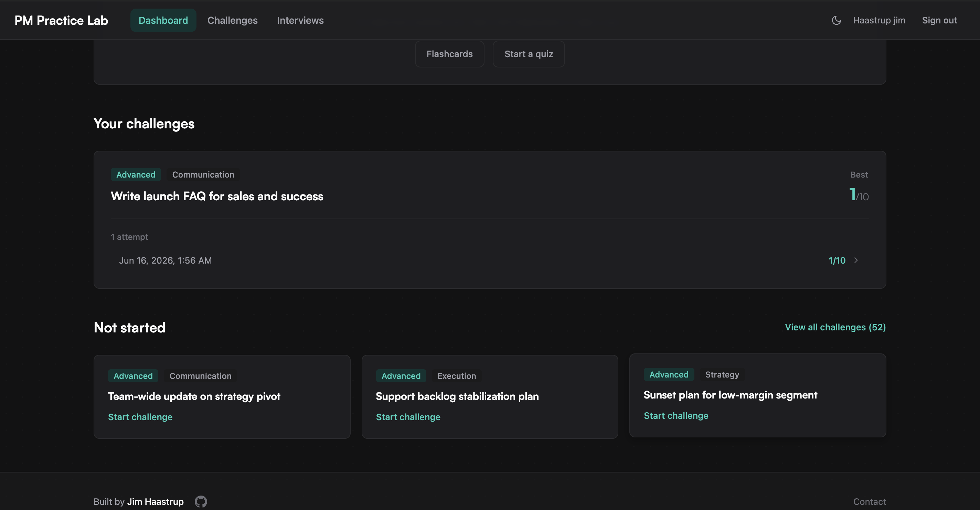Start the Support backlog stabilization plan challenge

pos(408,417)
